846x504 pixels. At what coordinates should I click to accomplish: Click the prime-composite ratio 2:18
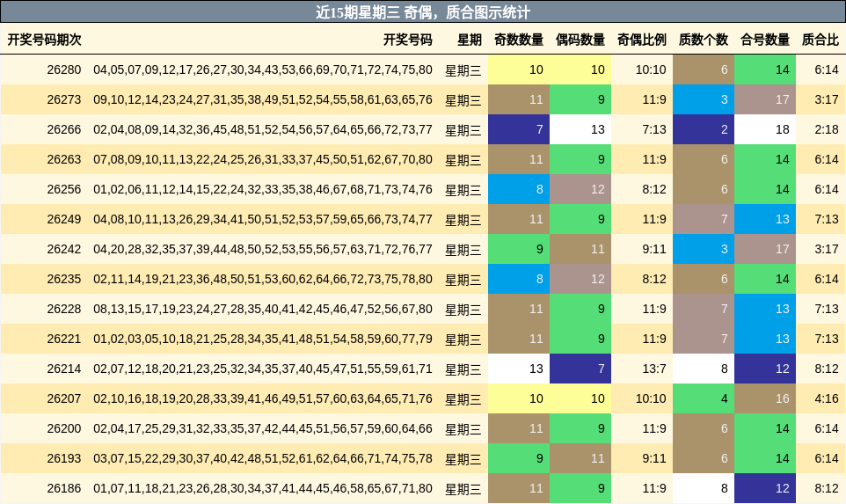click(827, 129)
